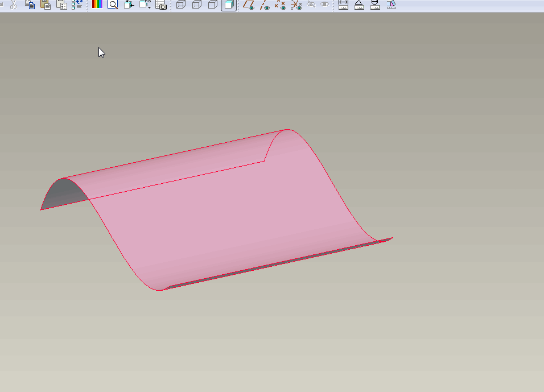
Task: Switch display to hidden line
Action: [197, 5]
